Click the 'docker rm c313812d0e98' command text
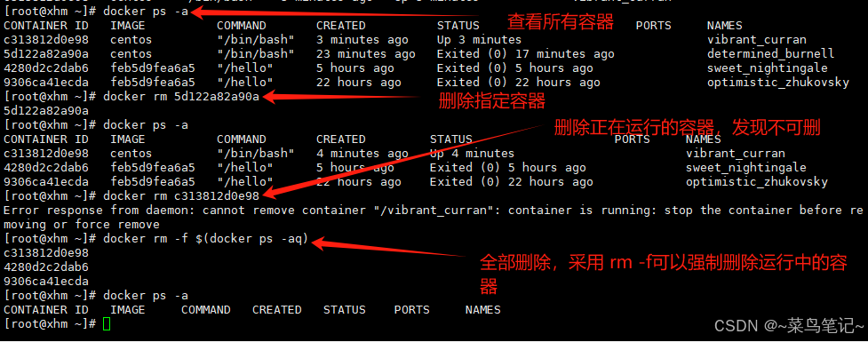 181,196
